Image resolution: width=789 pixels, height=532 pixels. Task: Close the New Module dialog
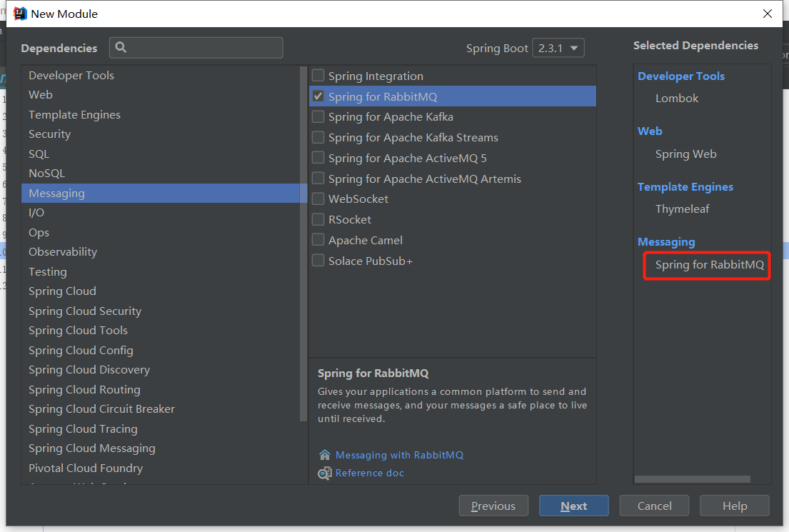point(768,14)
